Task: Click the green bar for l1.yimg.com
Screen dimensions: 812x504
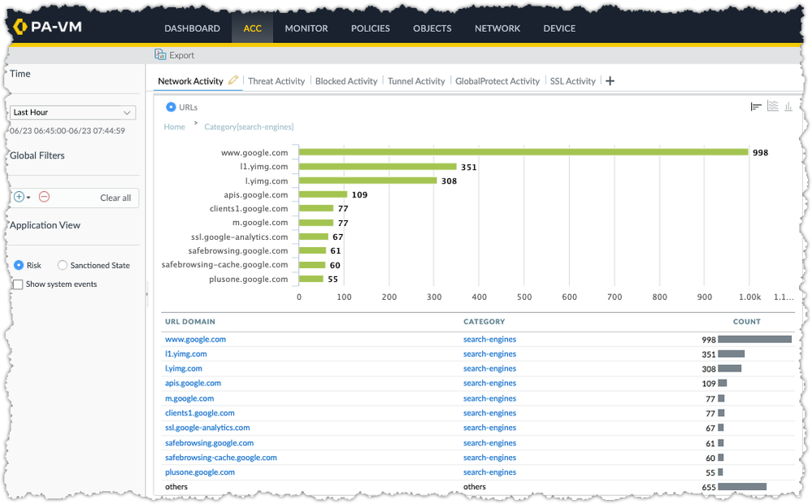Action: click(377, 167)
